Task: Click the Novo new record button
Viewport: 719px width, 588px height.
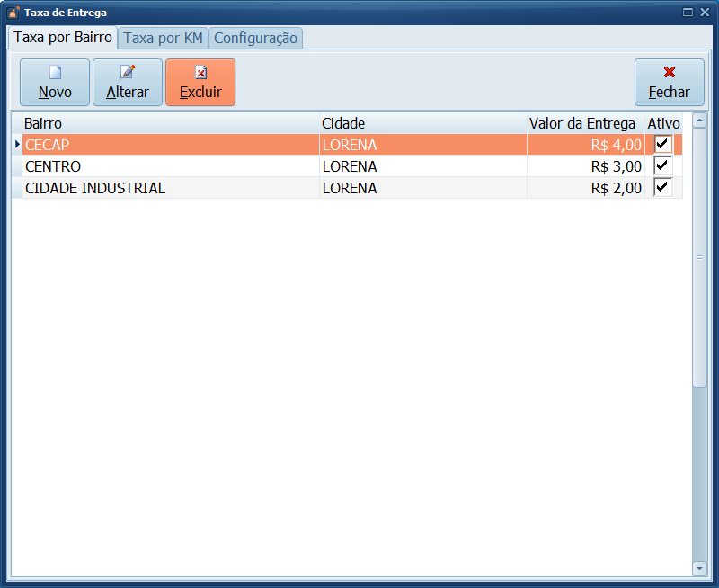Action: [x=55, y=83]
